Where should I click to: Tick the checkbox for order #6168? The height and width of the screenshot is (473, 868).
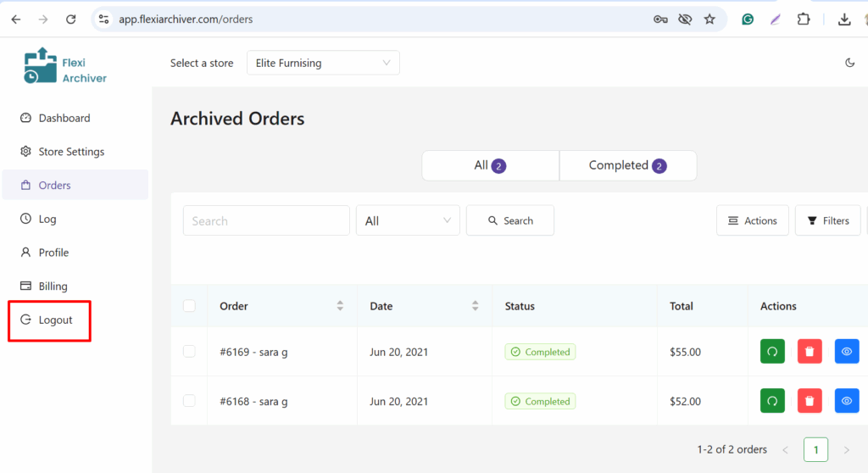(x=189, y=401)
